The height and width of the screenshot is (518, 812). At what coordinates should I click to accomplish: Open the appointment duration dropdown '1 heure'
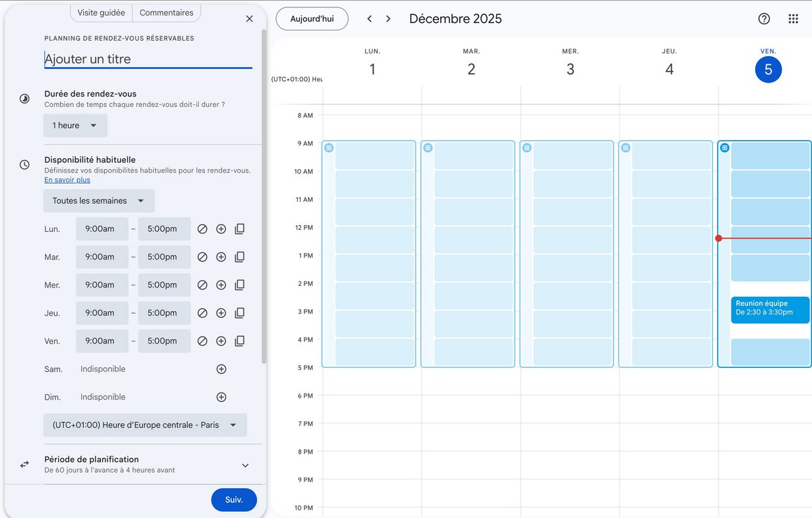(75, 126)
